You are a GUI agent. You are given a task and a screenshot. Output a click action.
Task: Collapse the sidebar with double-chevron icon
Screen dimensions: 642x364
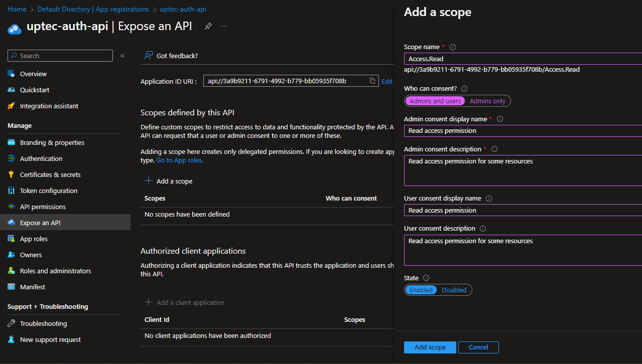point(122,56)
